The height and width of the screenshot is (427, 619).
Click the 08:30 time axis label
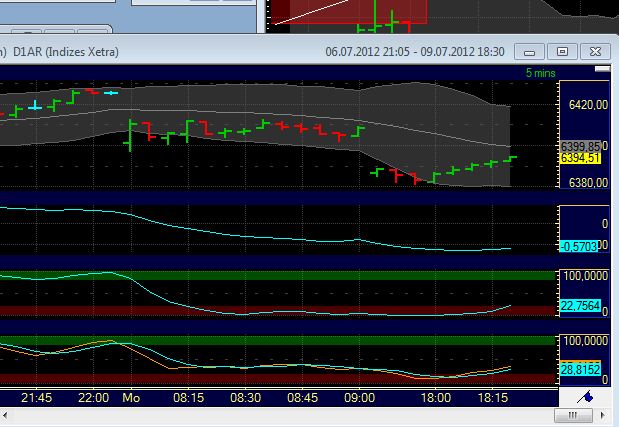pos(246,397)
